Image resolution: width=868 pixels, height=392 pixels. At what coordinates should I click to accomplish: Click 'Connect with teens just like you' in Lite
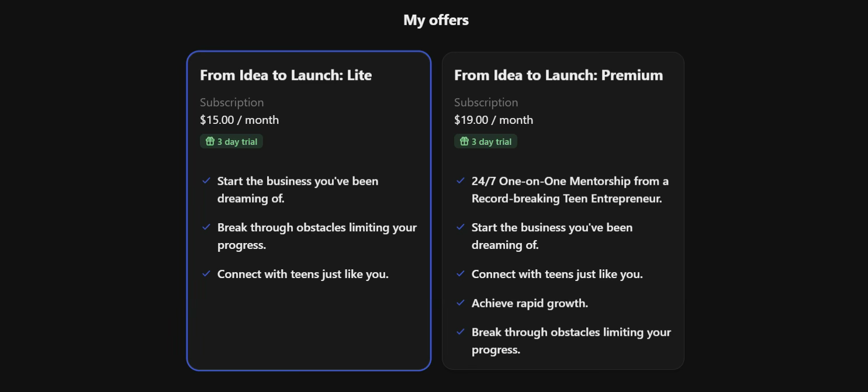coord(303,274)
